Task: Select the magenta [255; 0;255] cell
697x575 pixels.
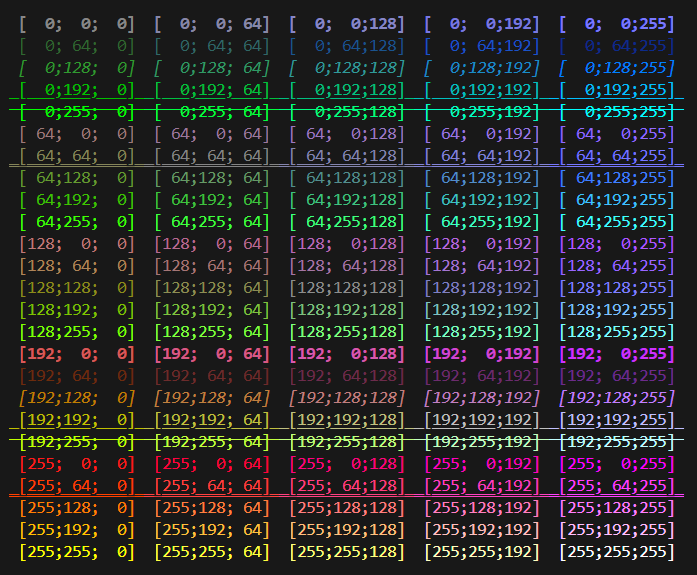Action: pos(616,463)
